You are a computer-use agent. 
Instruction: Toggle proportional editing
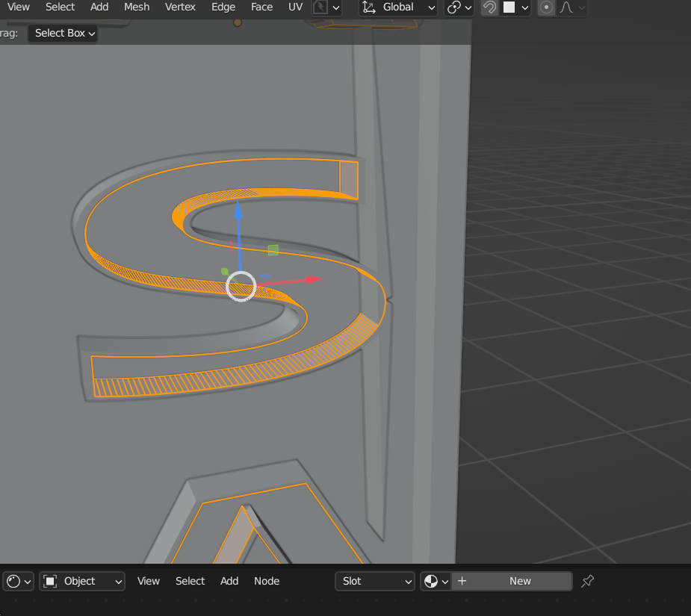[x=547, y=7]
